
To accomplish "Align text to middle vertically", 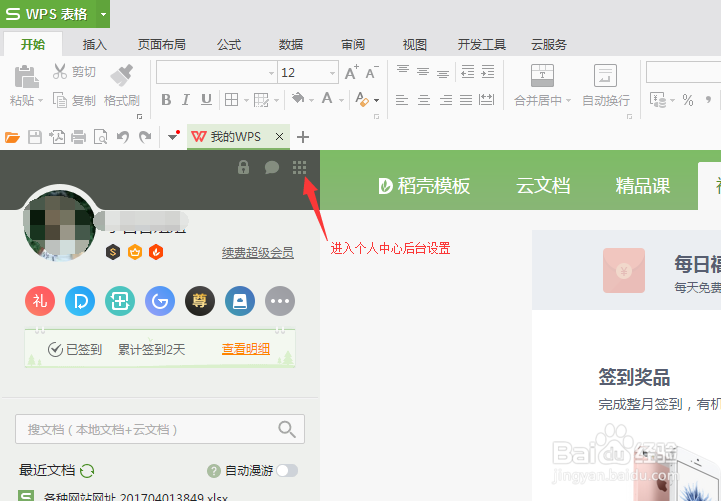I will [423, 72].
